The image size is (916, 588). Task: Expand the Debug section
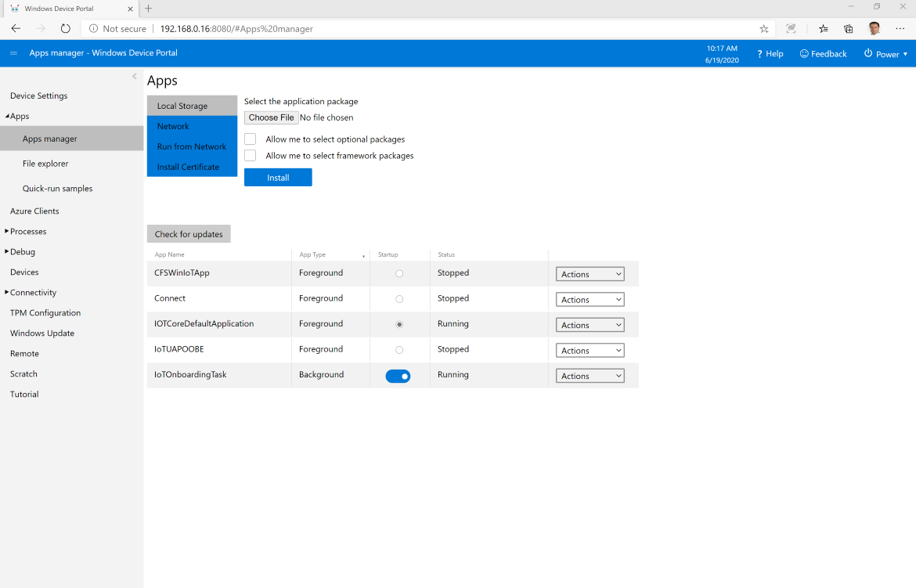point(7,251)
